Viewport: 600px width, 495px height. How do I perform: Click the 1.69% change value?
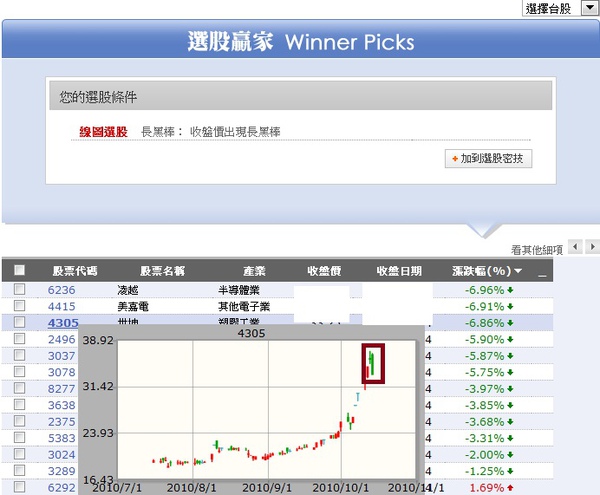(487, 487)
